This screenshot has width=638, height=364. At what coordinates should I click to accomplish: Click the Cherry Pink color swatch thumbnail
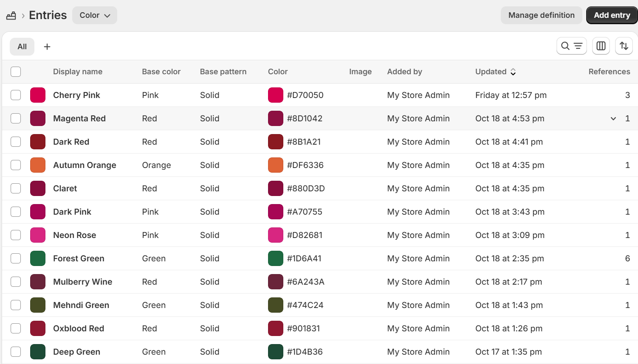tap(38, 95)
